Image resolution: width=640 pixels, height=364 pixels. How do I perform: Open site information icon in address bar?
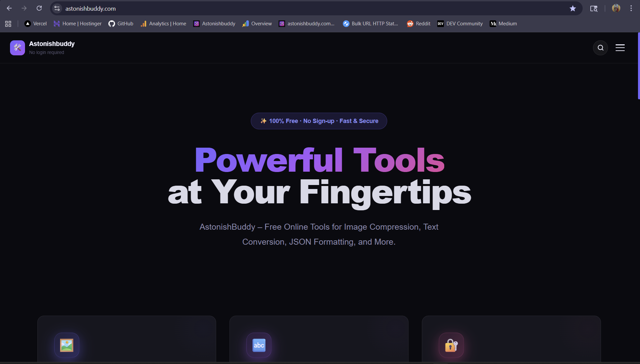click(57, 8)
